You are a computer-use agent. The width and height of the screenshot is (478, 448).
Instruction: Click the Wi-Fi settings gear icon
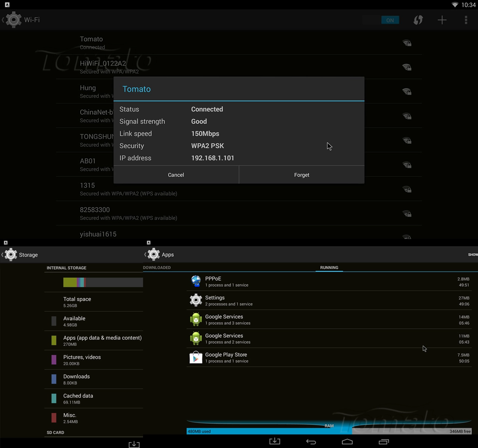tap(14, 20)
